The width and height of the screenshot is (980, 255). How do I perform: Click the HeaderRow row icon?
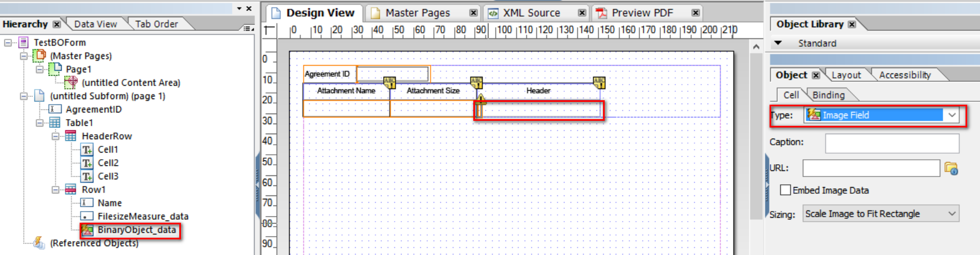click(x=71, y=136)
